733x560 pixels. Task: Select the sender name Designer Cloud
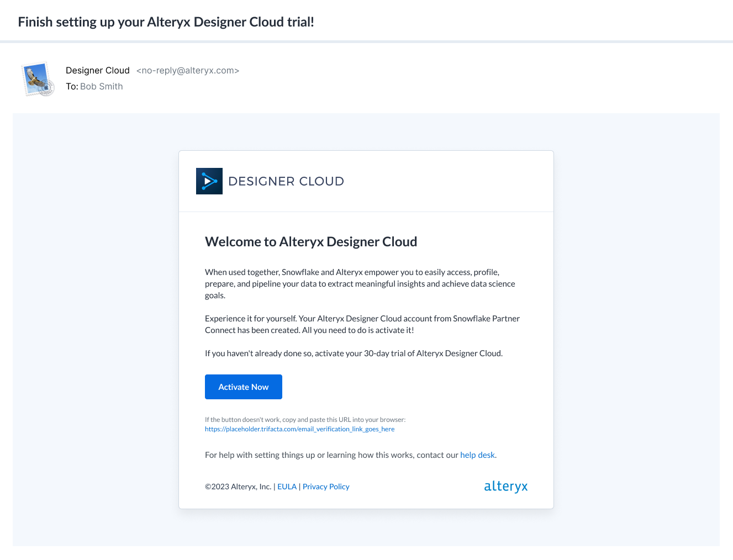point(98,70)
